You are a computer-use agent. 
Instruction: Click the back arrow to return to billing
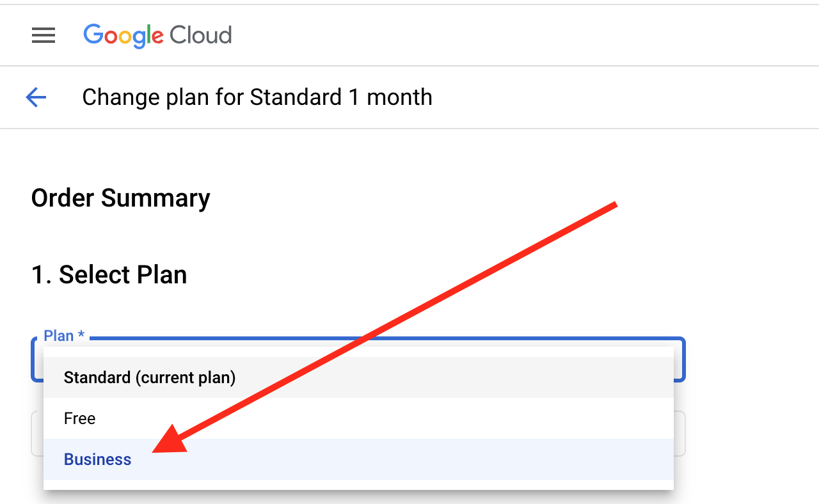click(x=36, y=97)
